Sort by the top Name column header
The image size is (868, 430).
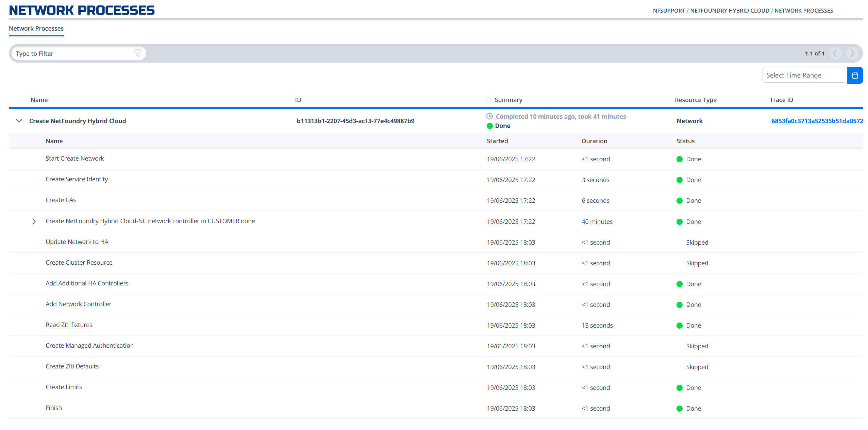(x=39, y=100)
